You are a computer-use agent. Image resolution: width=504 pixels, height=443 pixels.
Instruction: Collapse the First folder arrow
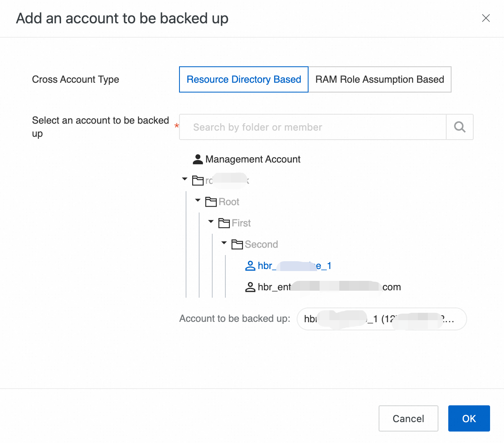pos(211,221)
